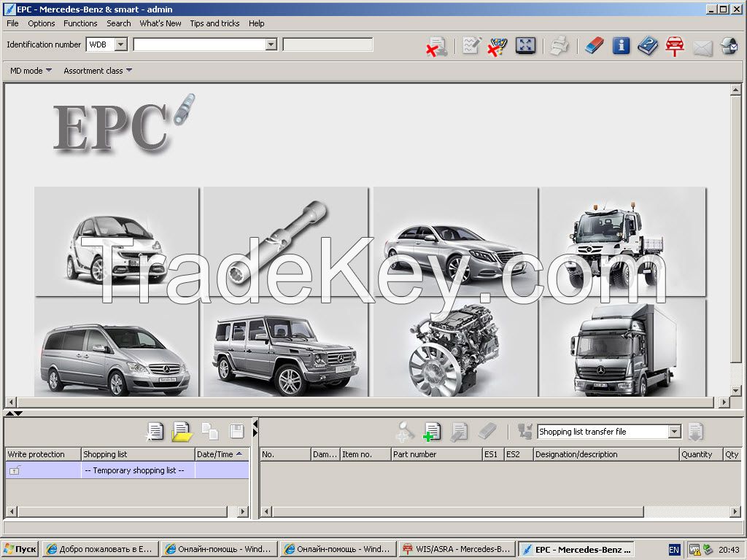Click the edit part entry icon

click(460, 432)
